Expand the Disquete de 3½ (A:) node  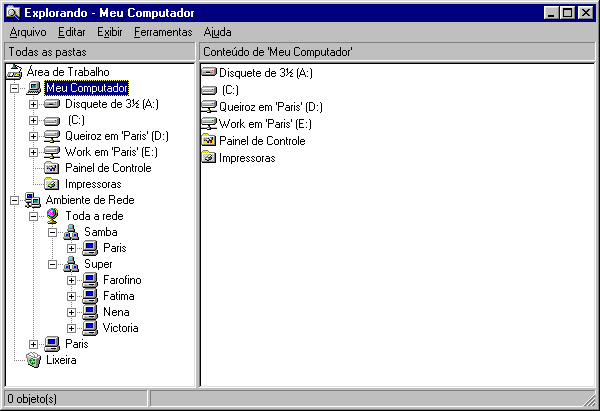33,104
